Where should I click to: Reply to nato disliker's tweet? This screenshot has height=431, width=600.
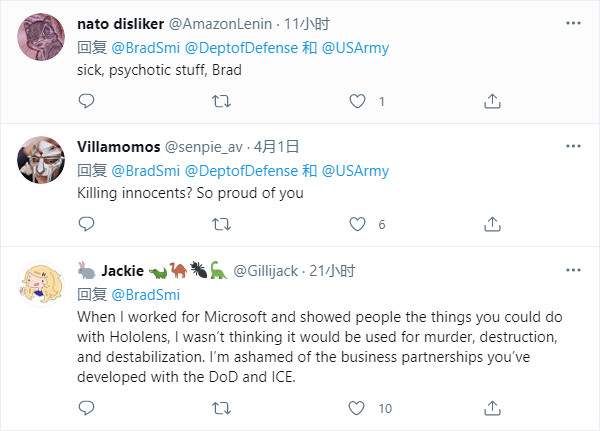coord(86,101)
